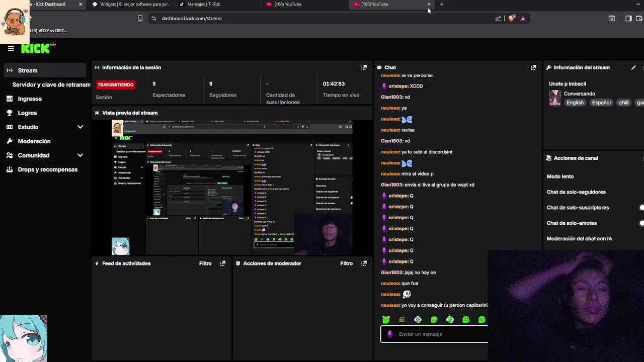Screen dimensions: 644x362
Task: Click 'yo voy a conseguir tu perdon' message
Action: tap(444, 306)
